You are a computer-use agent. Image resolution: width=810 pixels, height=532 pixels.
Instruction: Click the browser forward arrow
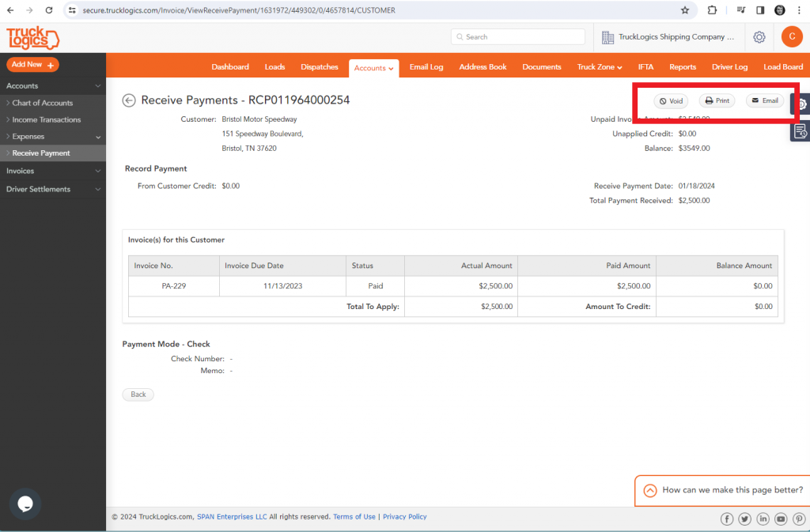29,10
